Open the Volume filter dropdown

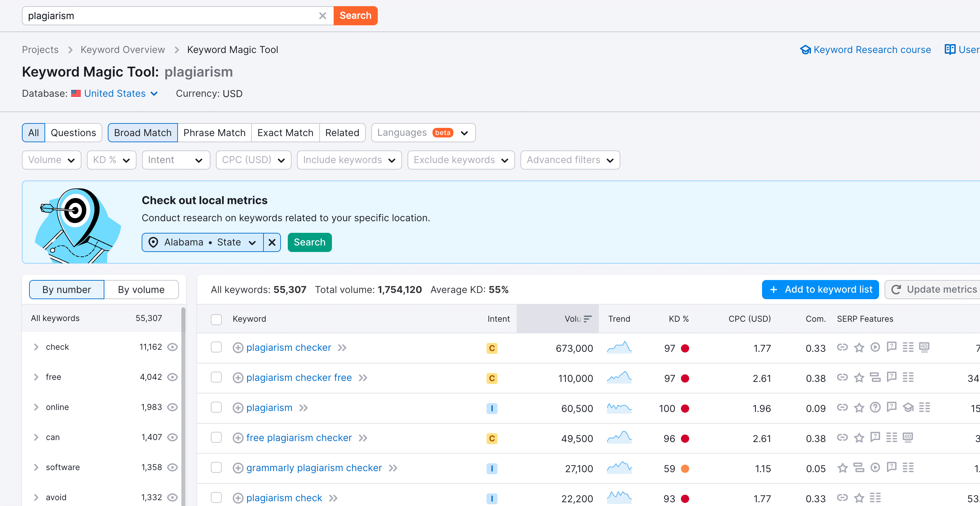(x=51, y=160)
